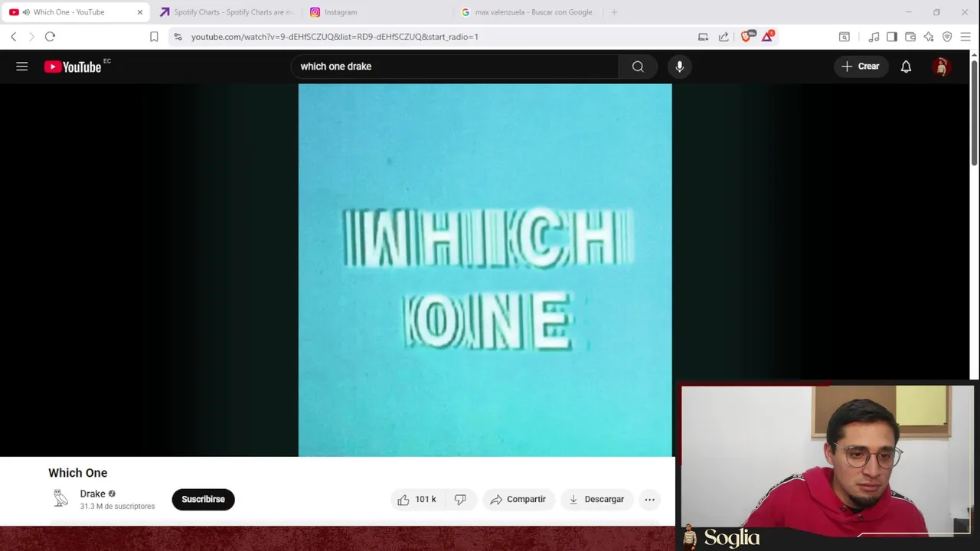This screenshot has height=551, width=980.
Task: Select the Which One - YouTube tab
Action: [76, 12]
